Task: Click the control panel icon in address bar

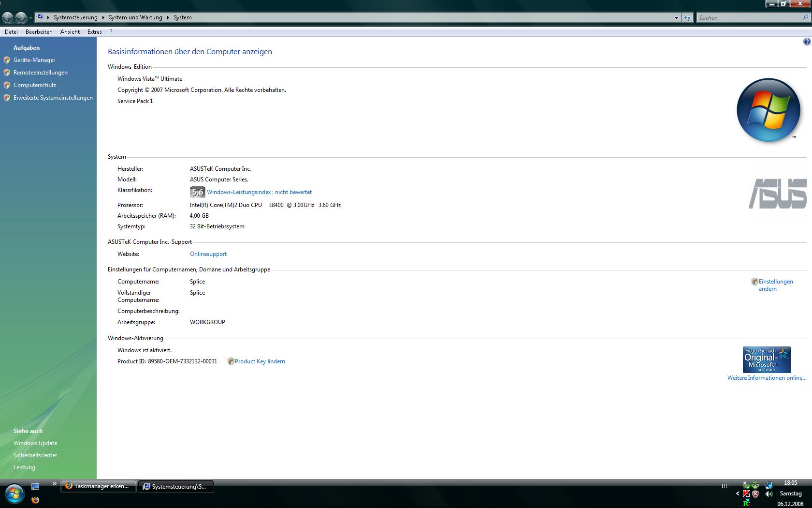Action: click(40, 17)
